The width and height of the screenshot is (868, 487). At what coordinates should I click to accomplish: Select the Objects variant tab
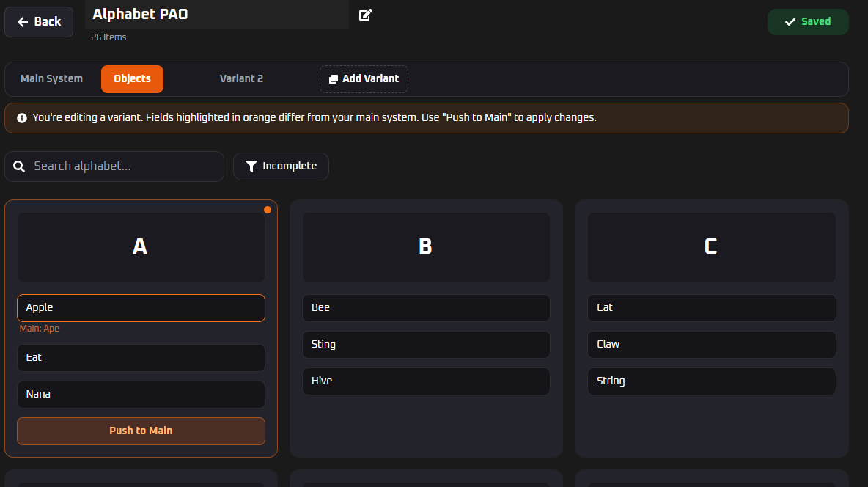[132, 79]
